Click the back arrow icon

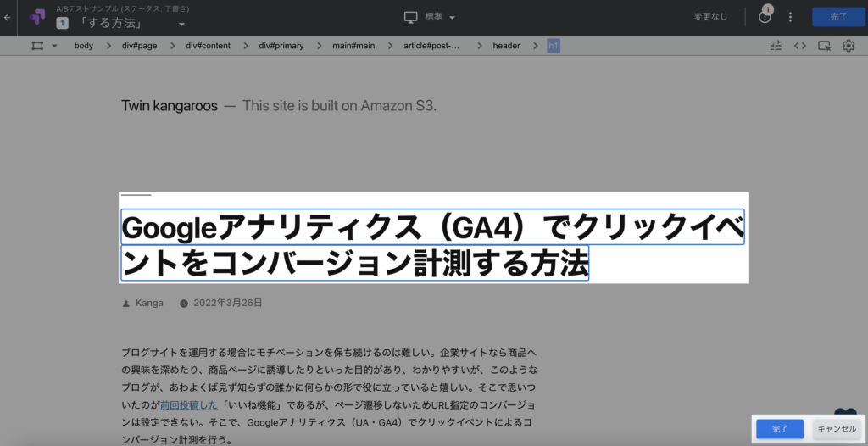(x=7, y=17)
